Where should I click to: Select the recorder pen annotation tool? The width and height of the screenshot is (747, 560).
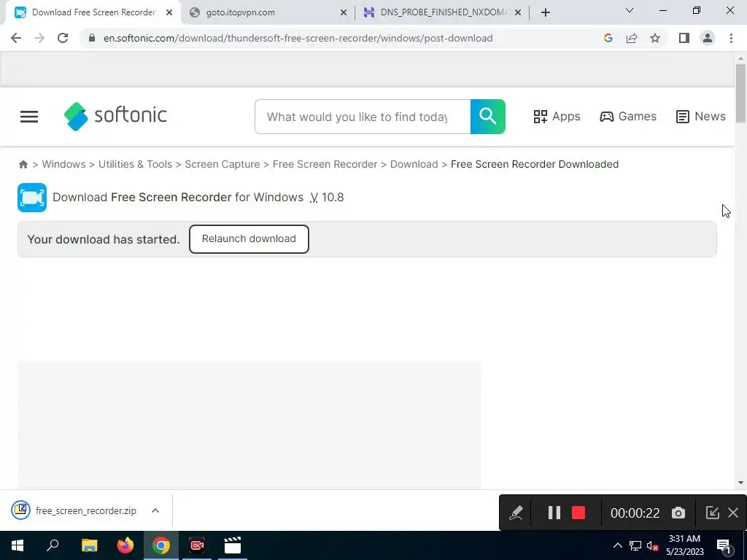tap(516, 513)
